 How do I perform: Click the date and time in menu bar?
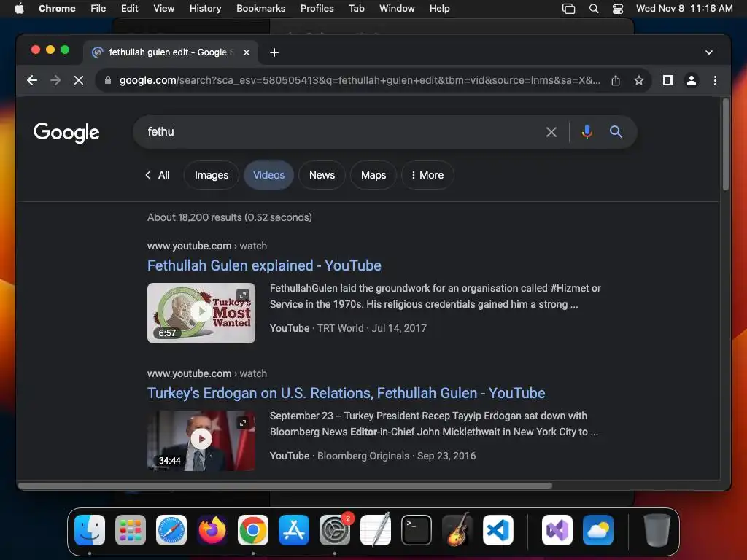click(x=684, y=9)
